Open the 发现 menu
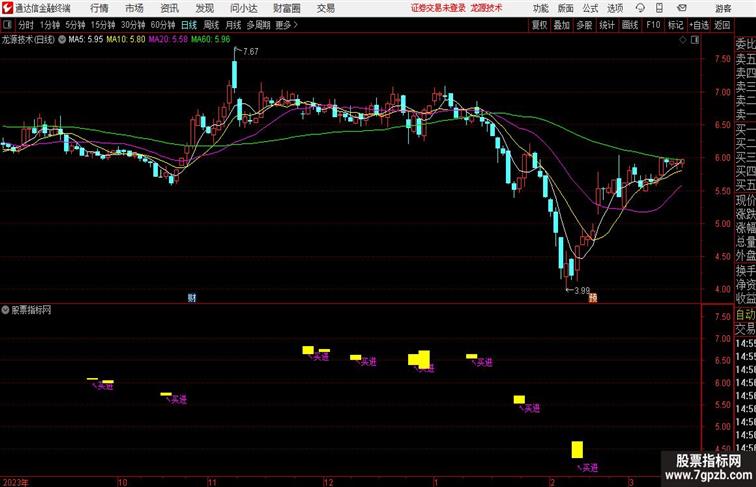Viewport: 756px width, 487px height. 204,8
